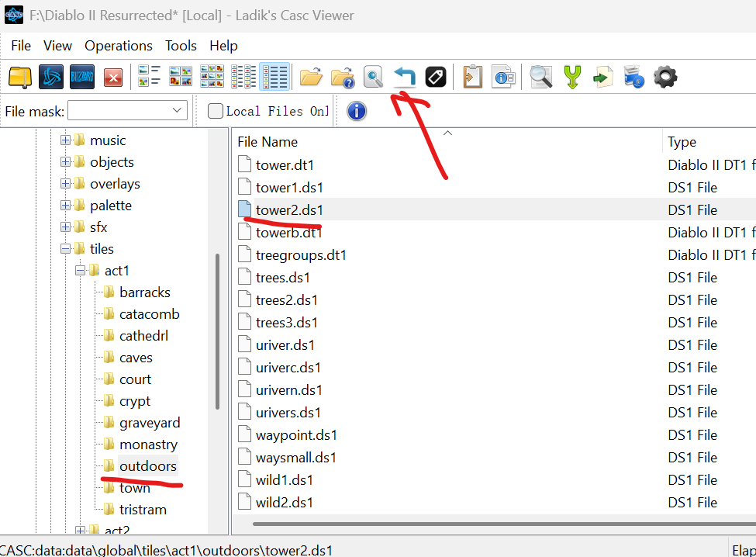Click the CASC app icon in title bar

(14, 15)
